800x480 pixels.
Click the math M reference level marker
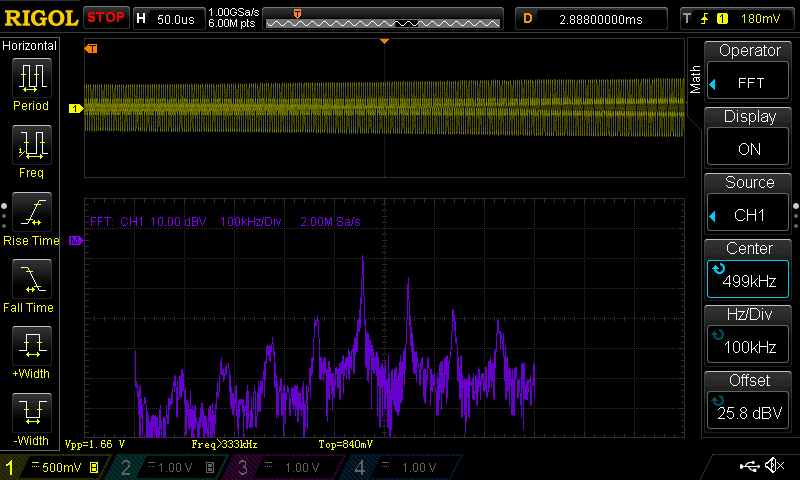76,241
